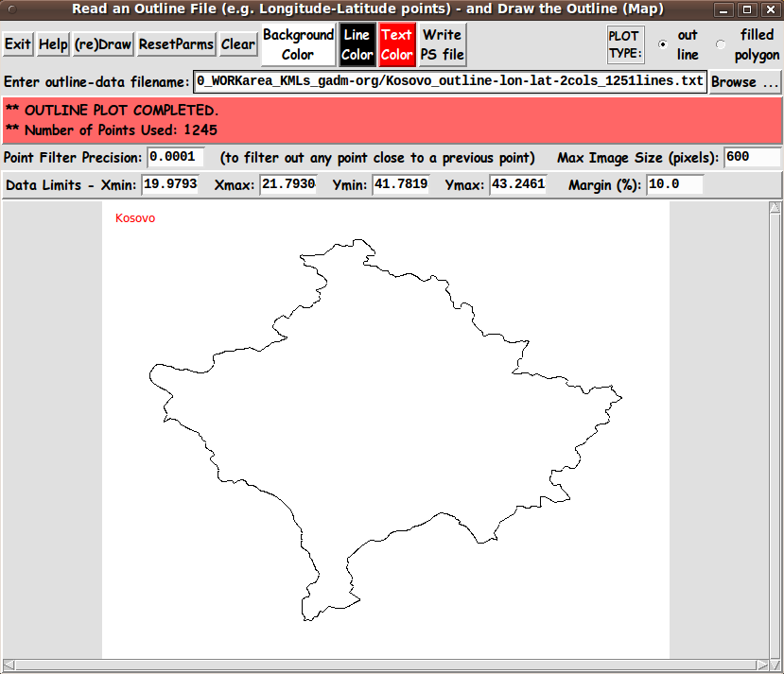The height and width of the screenshot is (674, 784).
Task: Edit Max Image Size pixels field
Action: coord(752,157)
